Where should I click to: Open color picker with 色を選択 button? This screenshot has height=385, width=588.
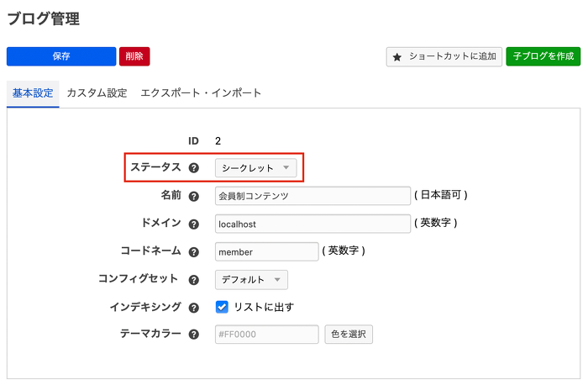[349, 335]
